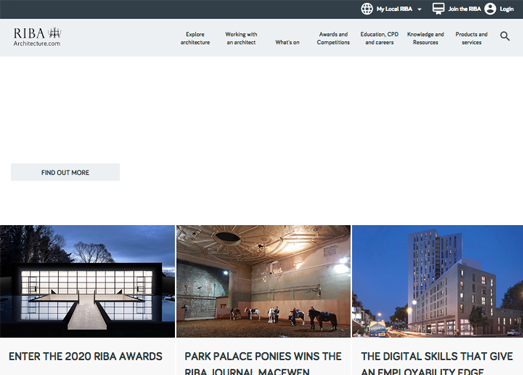Screen dimensions: 523x375
Task: Open the Working with an architect menu
Action: click(241, 38)
